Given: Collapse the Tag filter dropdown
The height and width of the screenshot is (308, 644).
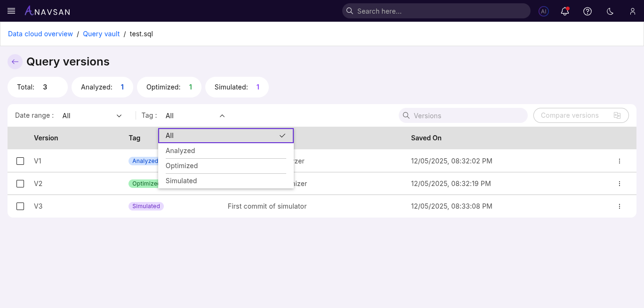Looking at the screenshot, I should tap(222, 115).
